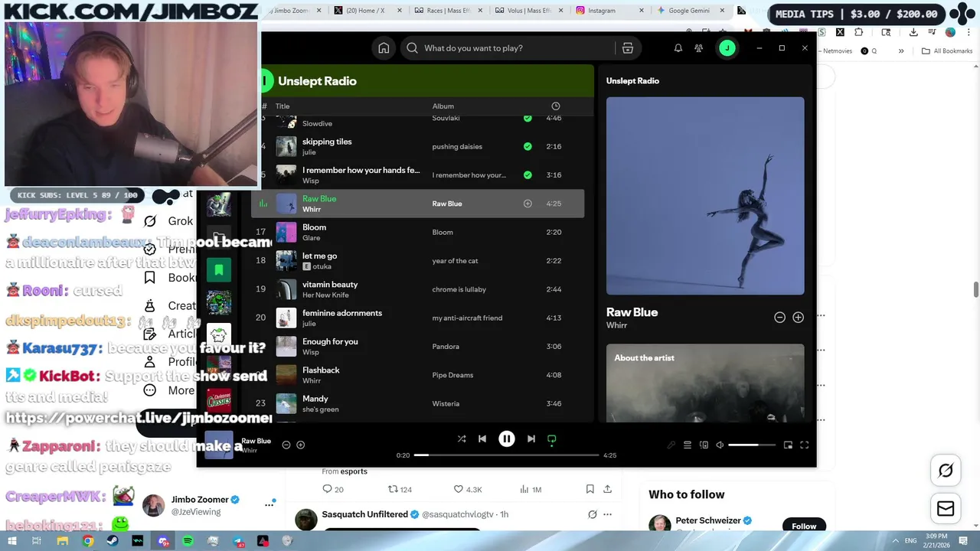980x551 pixels.
Task: Open the All Bookmarks folder
Action: point(947,51)
